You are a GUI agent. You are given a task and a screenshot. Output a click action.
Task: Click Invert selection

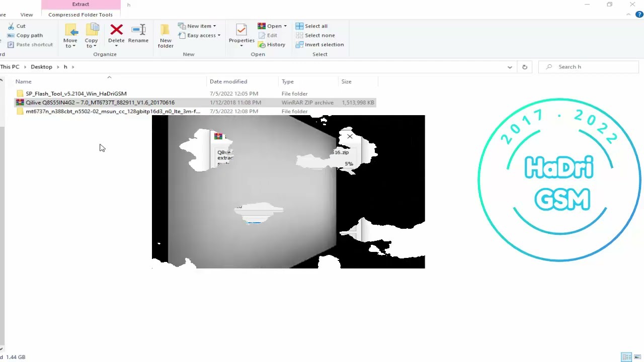320,45
